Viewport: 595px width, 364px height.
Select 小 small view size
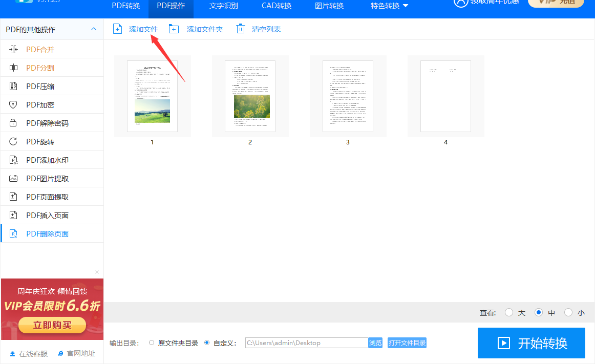click(568, 312)
